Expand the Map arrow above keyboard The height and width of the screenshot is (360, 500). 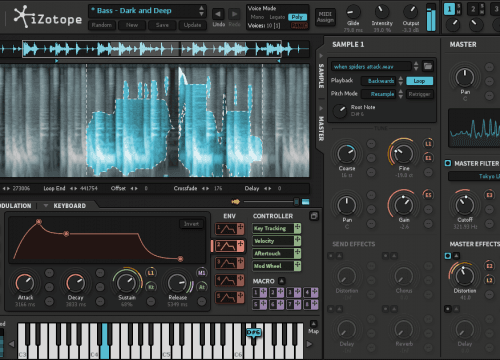click(x=313, y=323)
